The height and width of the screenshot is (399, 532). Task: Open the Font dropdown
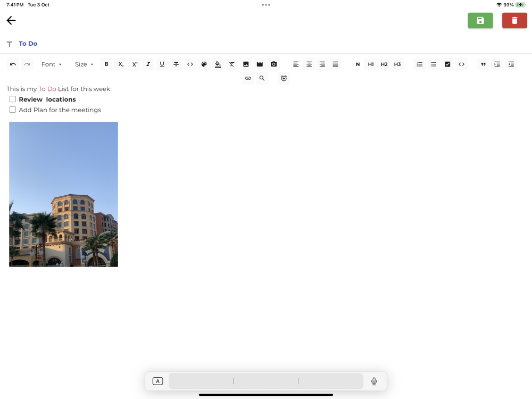click(x=51, y=64)
